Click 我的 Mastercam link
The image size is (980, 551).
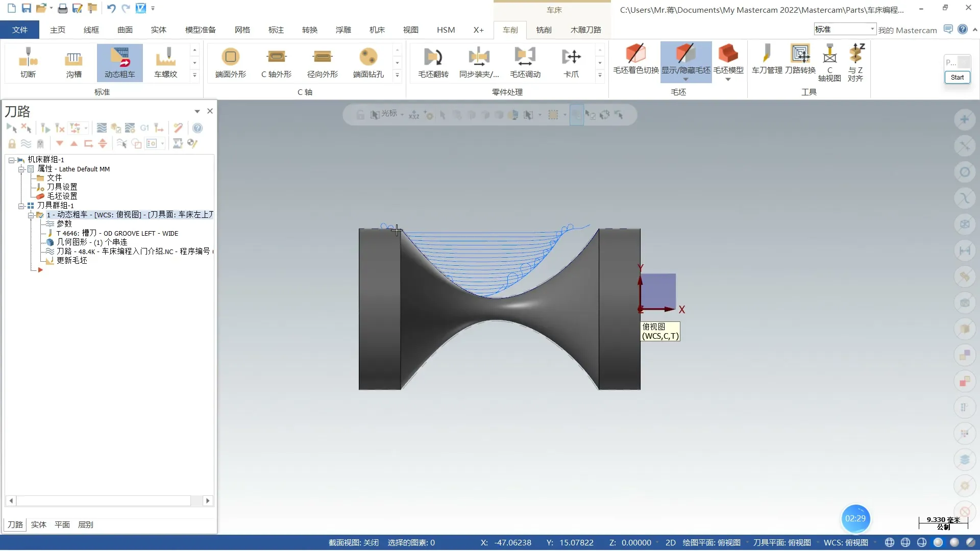pos(907,30)
